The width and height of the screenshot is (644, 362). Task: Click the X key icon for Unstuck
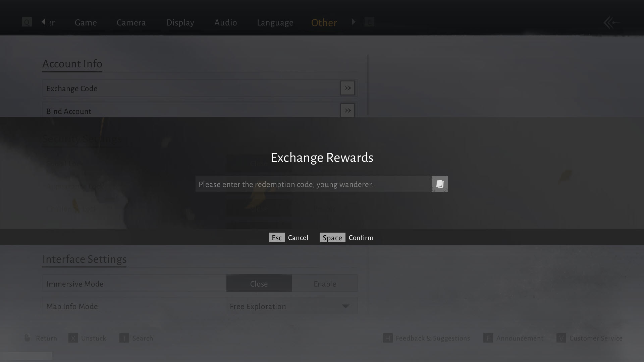tap(73, 338)
